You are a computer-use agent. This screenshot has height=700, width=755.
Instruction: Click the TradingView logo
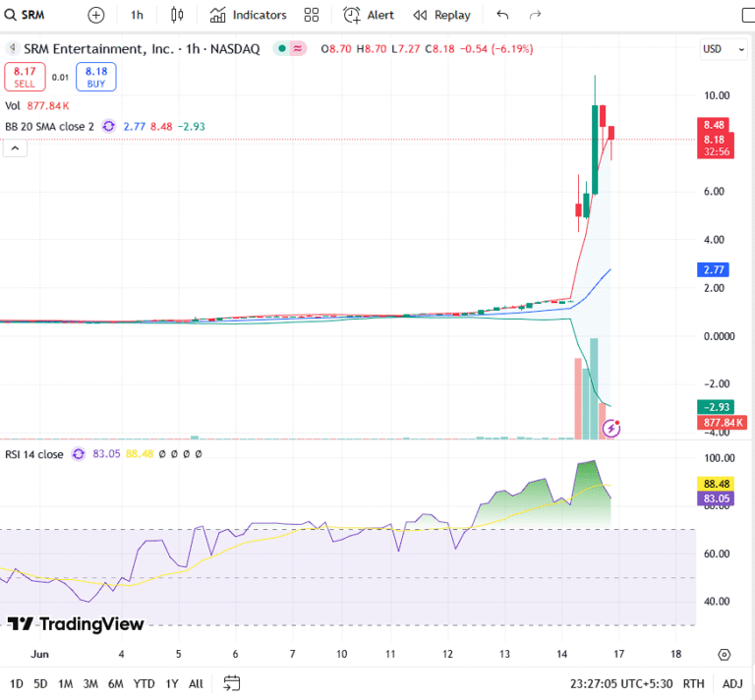click(x=76, y=624)
